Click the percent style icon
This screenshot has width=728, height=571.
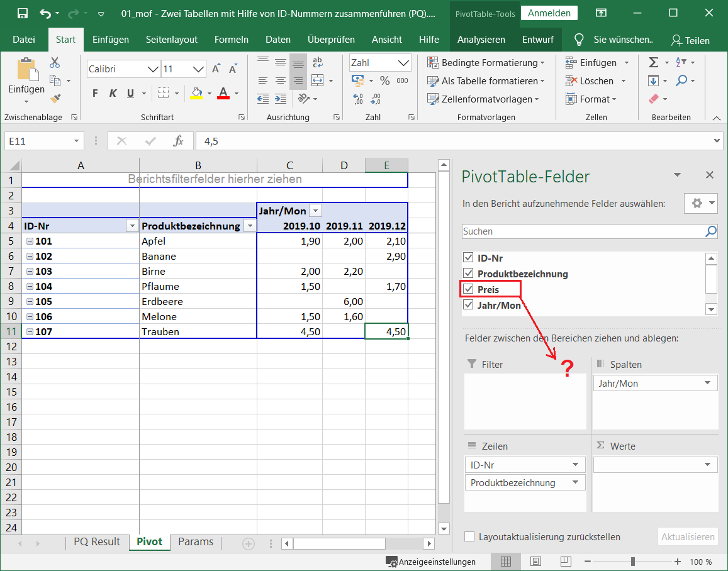tap(385, 80)
